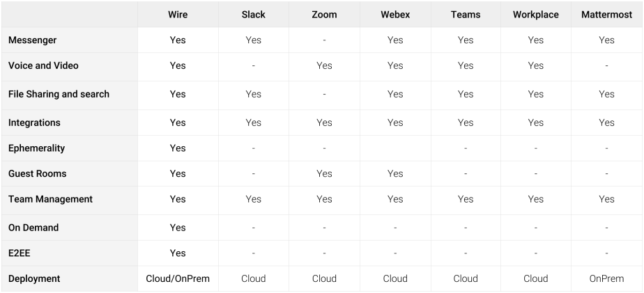Select the Webex column header
Screen dimensions: 644x293
click(x=395, y=15)
